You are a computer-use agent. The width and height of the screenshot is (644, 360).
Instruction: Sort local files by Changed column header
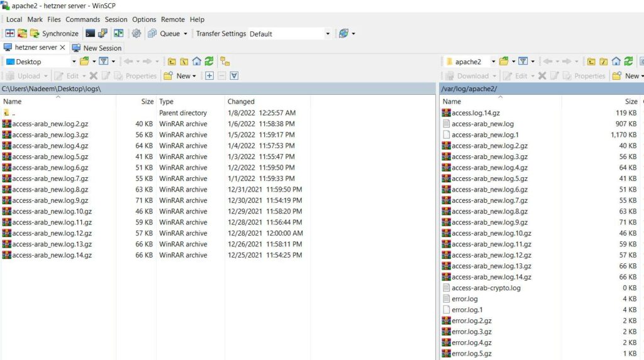pyautogui.click(x=267, y=101)
